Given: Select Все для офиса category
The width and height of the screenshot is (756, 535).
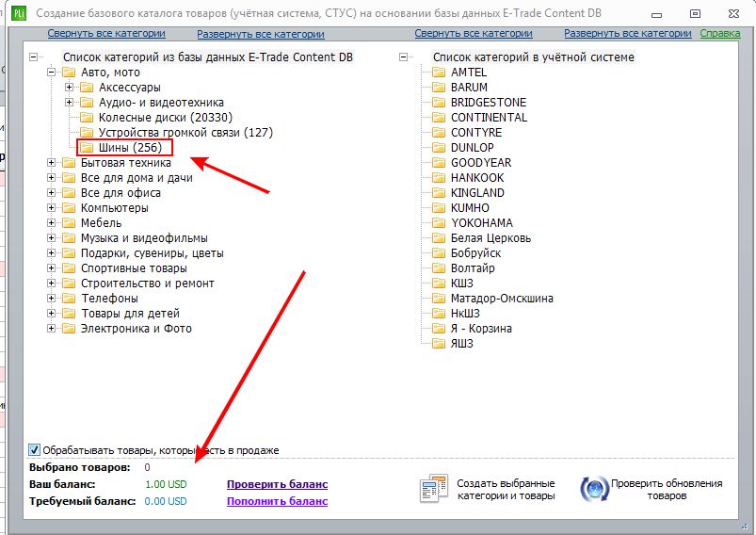Looking at the screenshot, I should click(x=121, y=193).
